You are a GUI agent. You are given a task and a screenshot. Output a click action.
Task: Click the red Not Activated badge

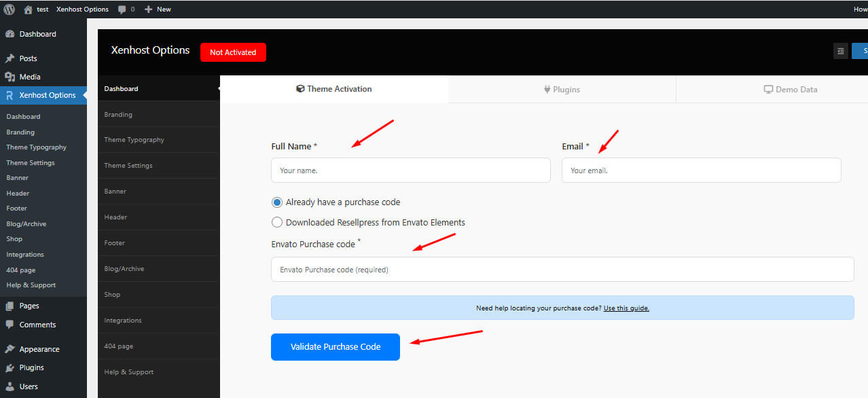click(233, 52)
